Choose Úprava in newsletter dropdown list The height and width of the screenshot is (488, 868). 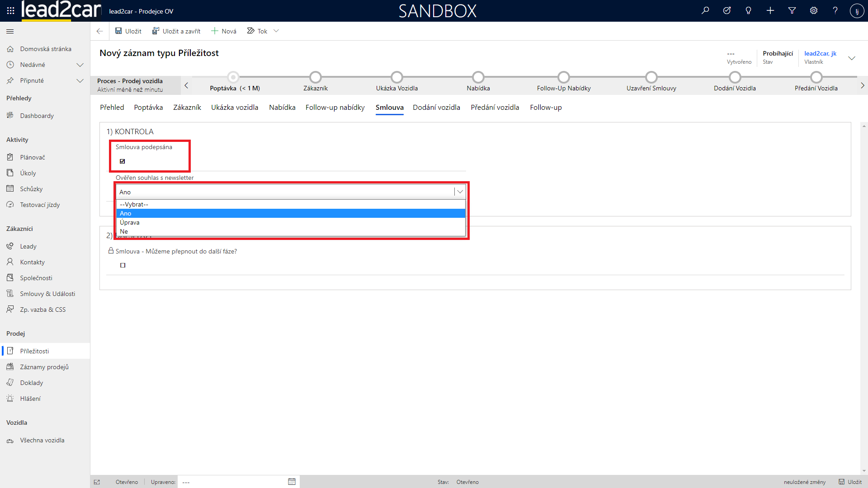(x=130, y=222)
